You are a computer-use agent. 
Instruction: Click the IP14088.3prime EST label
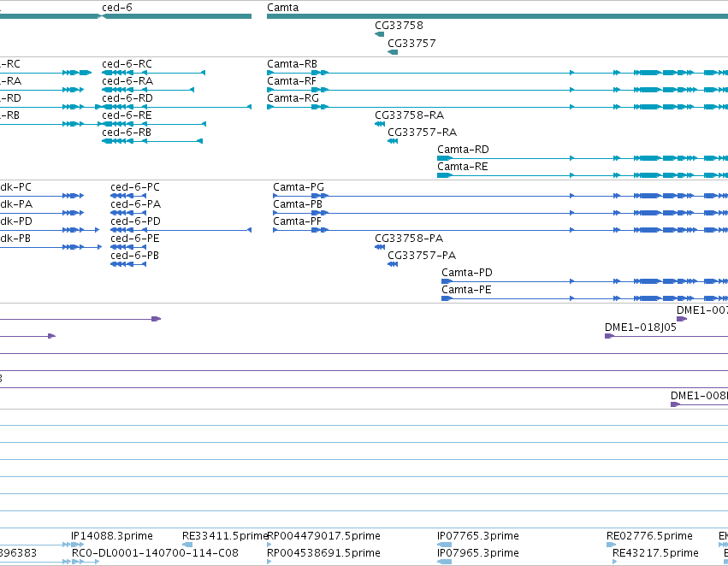[112, 536]
